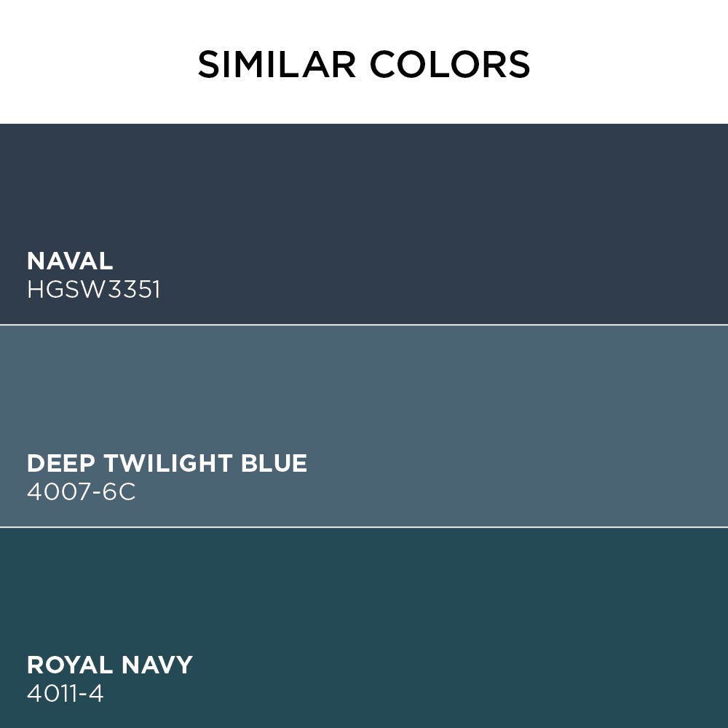Click the word BLUE in the middle swatch

(274, 463)
